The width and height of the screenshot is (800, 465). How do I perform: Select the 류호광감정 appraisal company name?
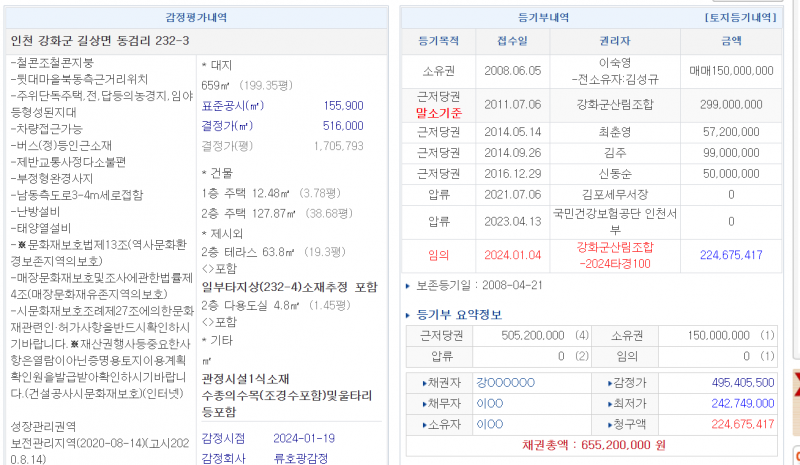[301, 456]
